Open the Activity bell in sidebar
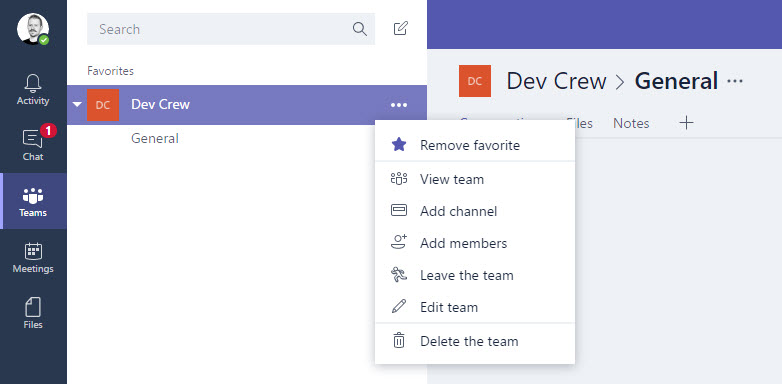Viewport: 782px width, 384px height. 33,90
